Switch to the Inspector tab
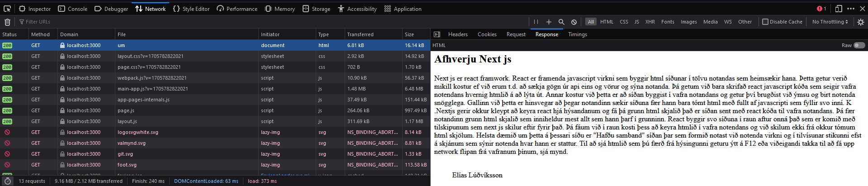 [35, 9]
